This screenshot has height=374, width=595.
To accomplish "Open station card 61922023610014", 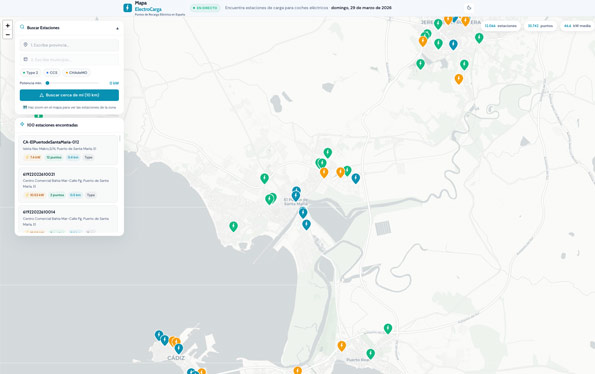I will click(68, 220).
